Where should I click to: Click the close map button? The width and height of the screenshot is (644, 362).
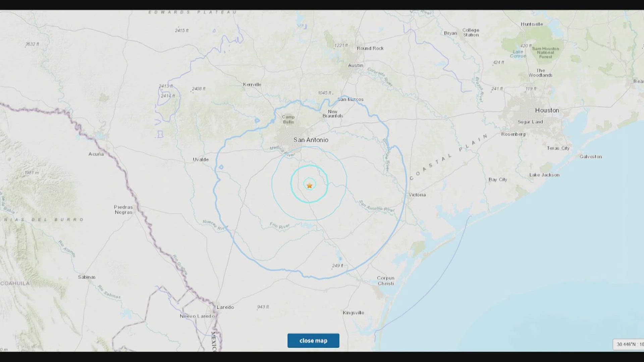[313, 341]
